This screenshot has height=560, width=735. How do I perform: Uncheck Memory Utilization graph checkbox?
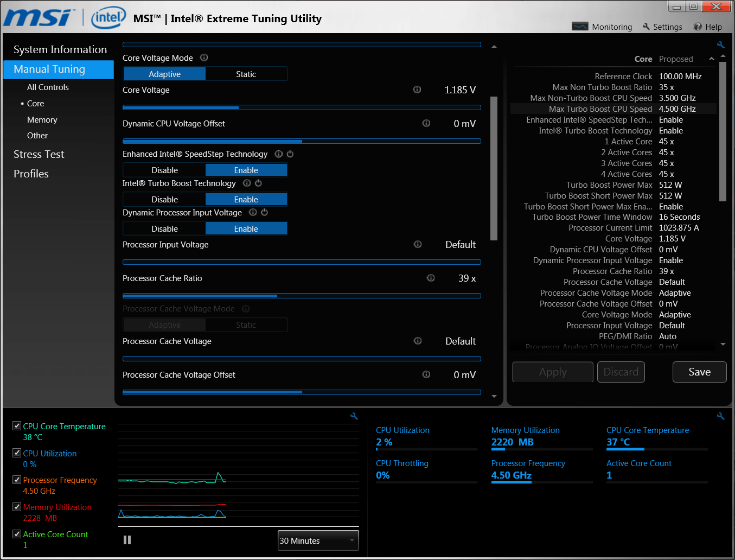pyautogui.click(x=17, y=507)
